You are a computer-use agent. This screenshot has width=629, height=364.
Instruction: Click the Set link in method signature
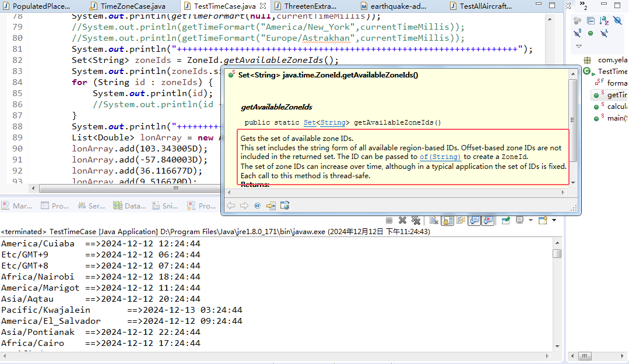point(310,122)
